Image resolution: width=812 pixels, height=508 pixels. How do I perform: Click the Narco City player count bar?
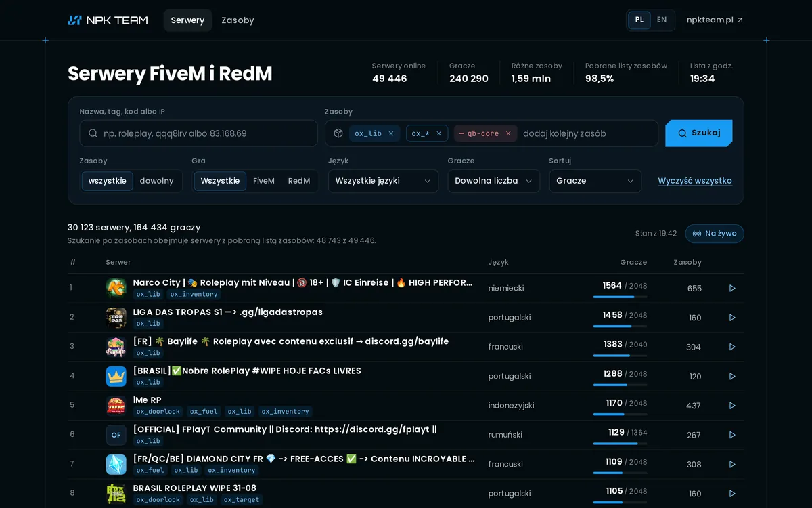click(620, 297)
